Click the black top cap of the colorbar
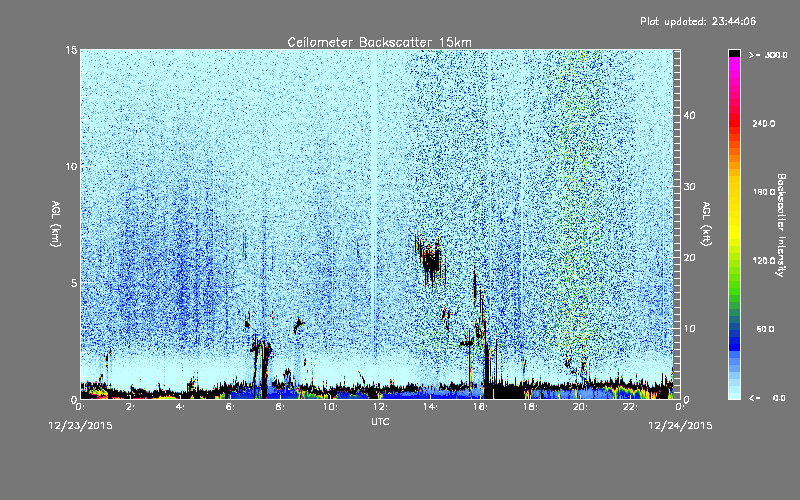 734,53
